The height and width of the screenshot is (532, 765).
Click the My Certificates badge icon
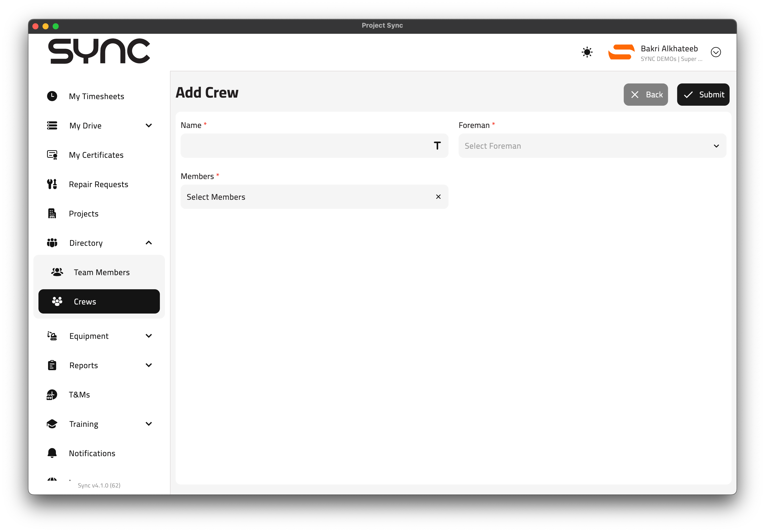(52, 155)
